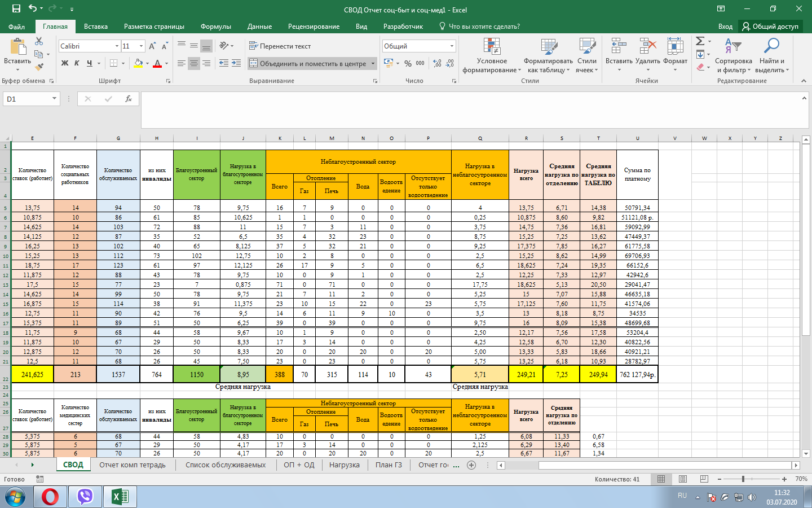Activate the format painter brush
Image resolution: width=812 pixels, height=508 pixels.
(x=39, y=67)
